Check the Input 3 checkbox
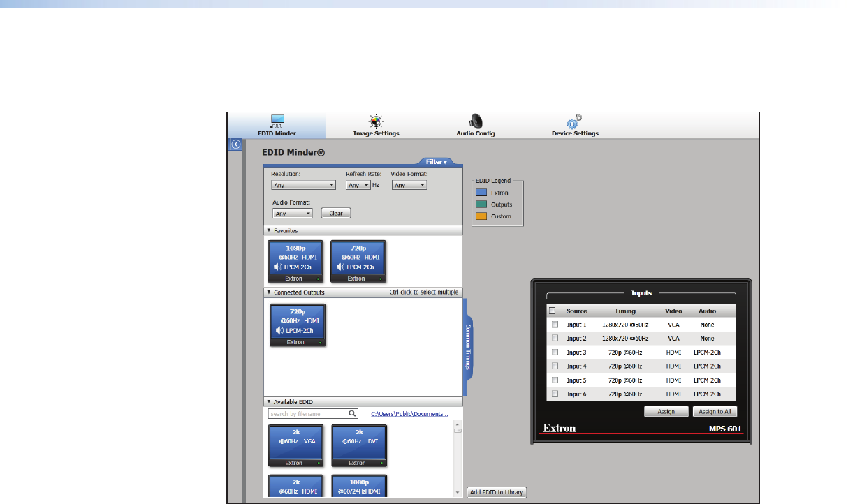Viewport: 855px width, 504px height. pyautogui.click(x=555, y=353)
